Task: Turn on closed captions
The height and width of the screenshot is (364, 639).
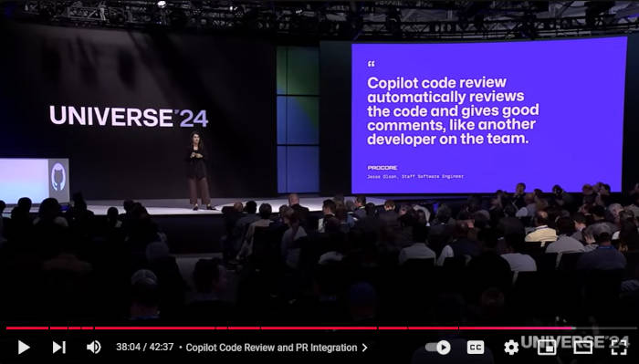Action: 476,348
